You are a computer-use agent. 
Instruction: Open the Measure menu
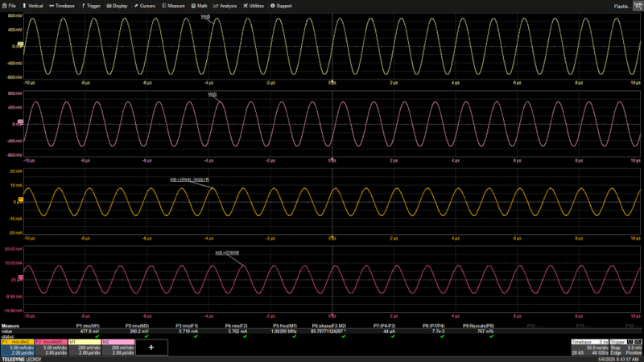[174, 6]
